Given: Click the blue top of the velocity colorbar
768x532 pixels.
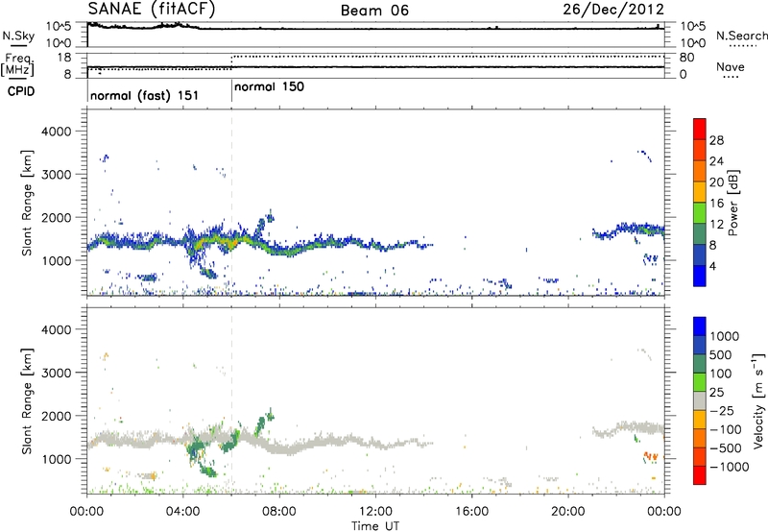Looking at the screenshot, I should 700,326.
